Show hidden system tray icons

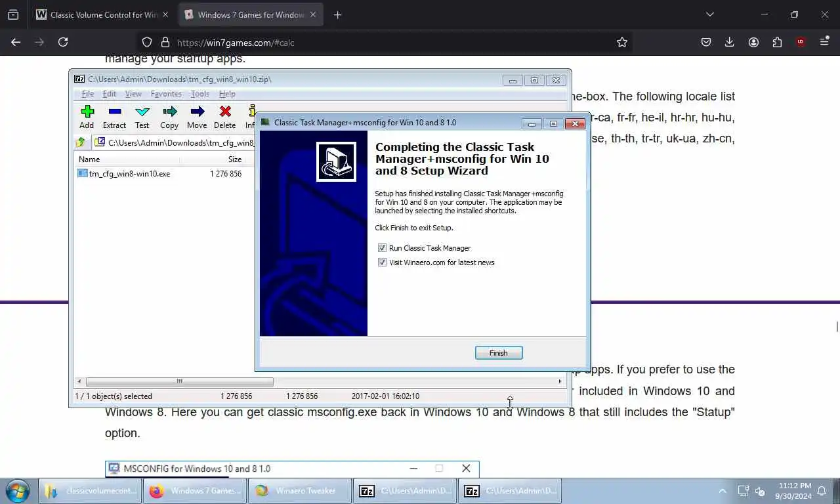click(x=723, y=491)
